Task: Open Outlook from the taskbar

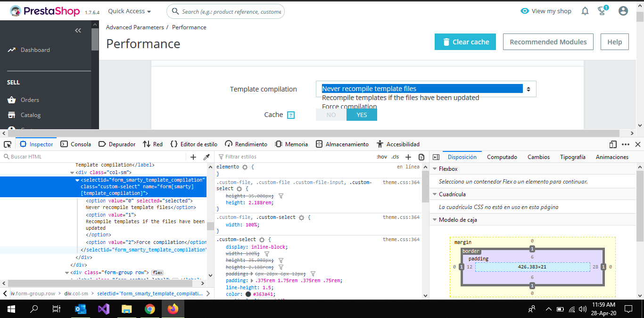Action: (x=81, y=309)
